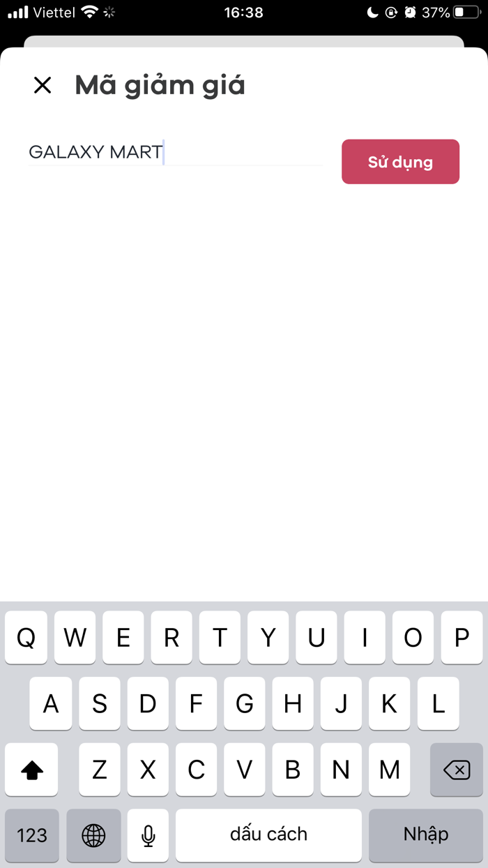
Task: Tap the P key
Action: (462, 638)
